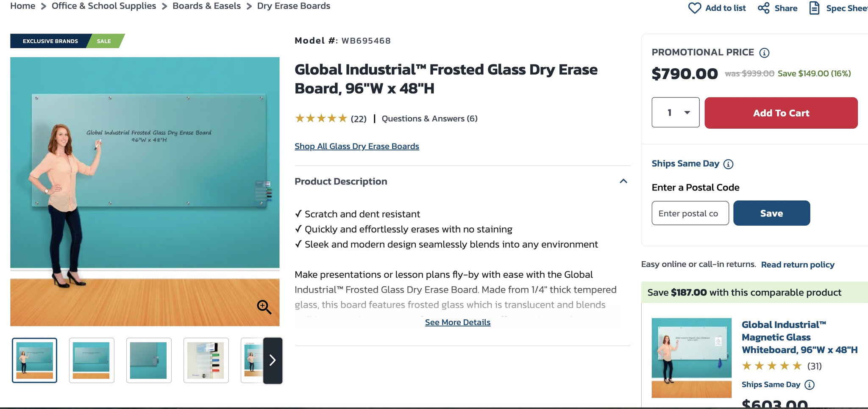Open the Spec Sheet document icon

(x=814, y=8)
